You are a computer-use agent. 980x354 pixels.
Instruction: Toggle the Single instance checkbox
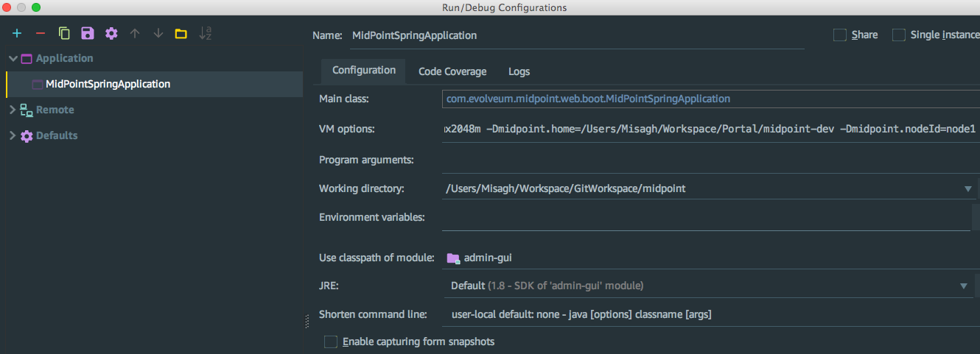898,35
